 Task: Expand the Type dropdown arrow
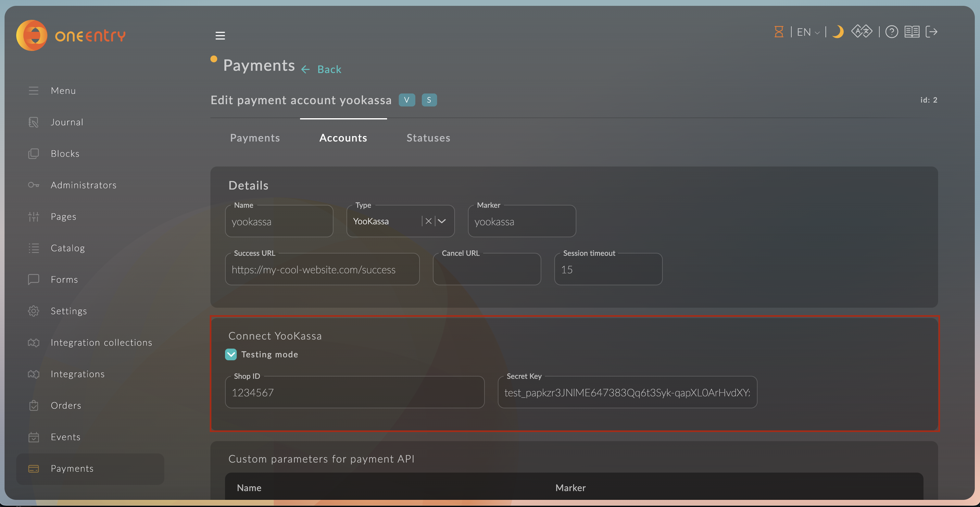pos(442,221)
